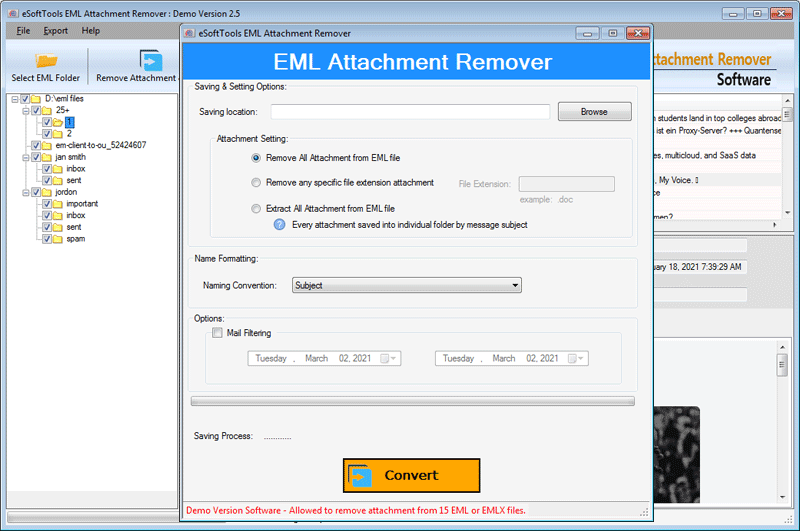Click the app icon in dialog title bar
The width and height of the screenshot is (800, 531).
point(190,33)
